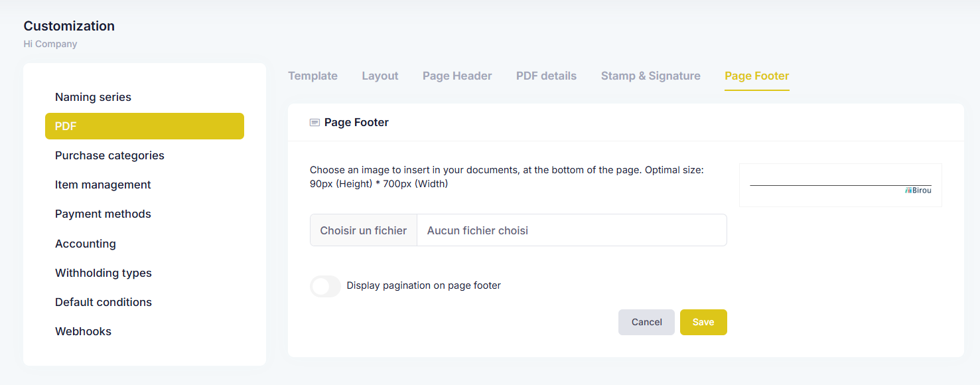
Task: Click the Birou logo in footer preview
Action: coord(918,191)
